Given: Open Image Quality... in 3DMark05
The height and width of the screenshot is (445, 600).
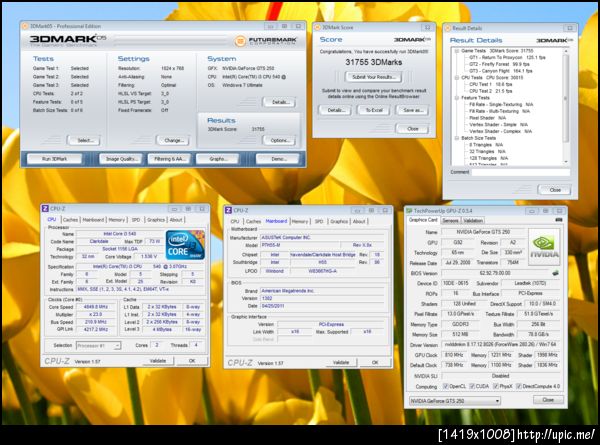Looking at the screenshot, I should (121, 158).
